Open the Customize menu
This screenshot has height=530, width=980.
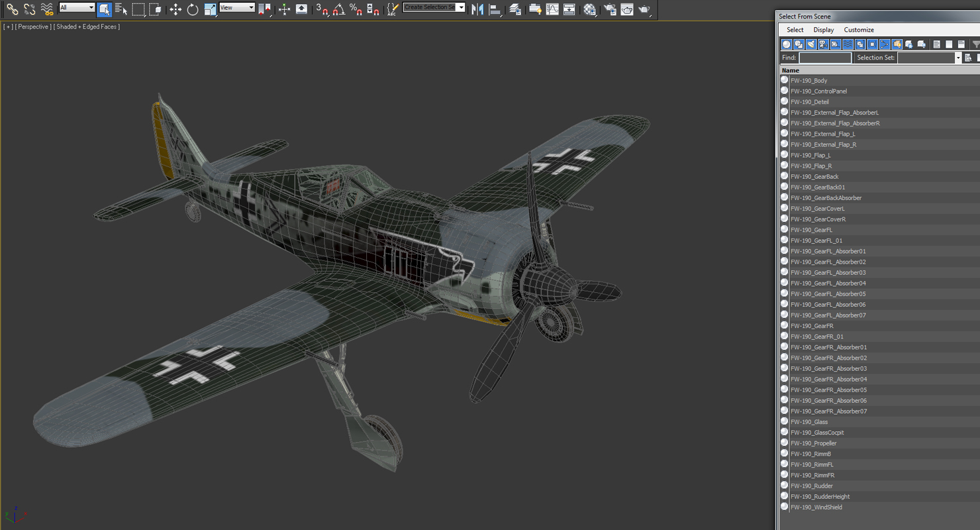click(x=859, y=30)
